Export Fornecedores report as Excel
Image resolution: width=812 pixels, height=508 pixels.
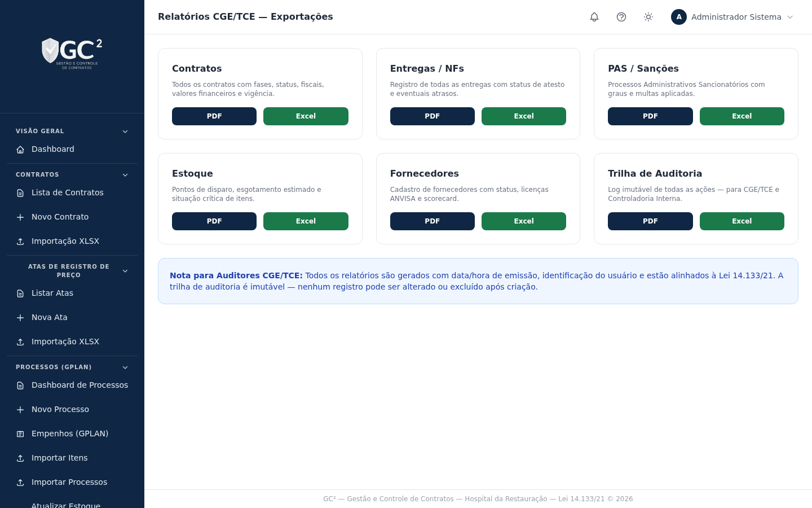[x=524, y=221]
